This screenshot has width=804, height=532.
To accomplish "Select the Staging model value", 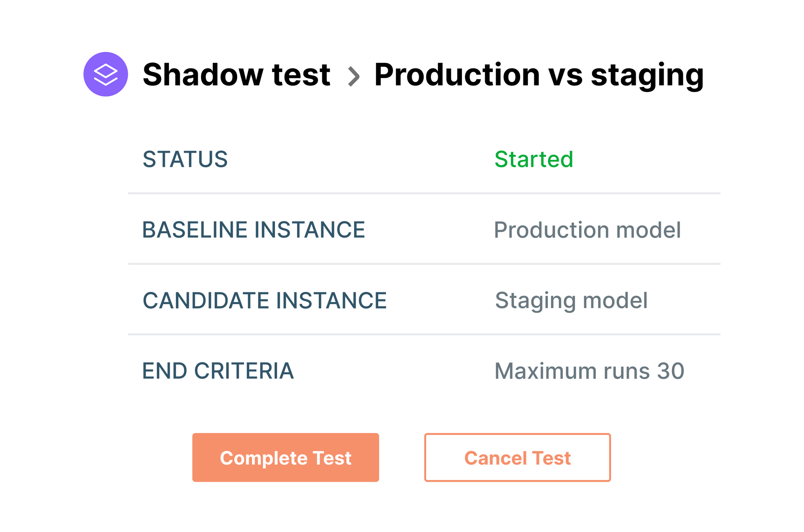I will (571, 300).
